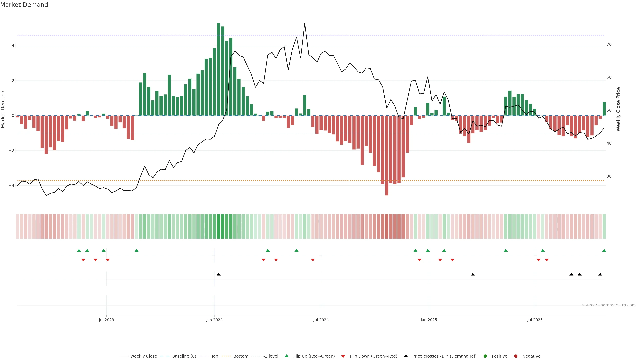Click the black Price crosses -1 legend triangle
This screenshot has height=362, width=644.
tap(406, 356)
